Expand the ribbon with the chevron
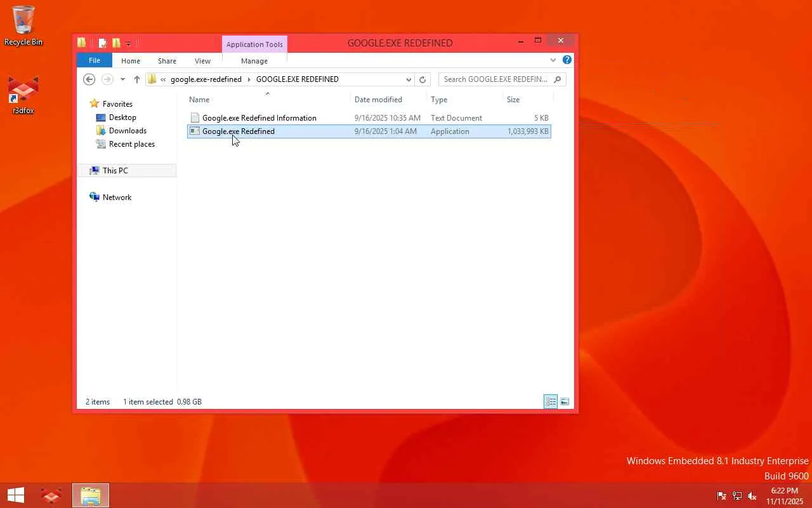 click(553, 60)
